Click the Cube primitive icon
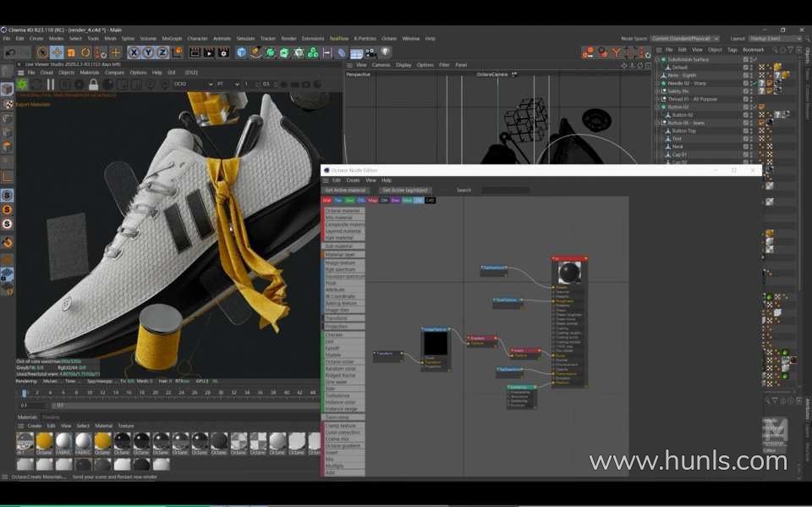Viewport: 812px width, 507px height. click(x=242, y=52)
